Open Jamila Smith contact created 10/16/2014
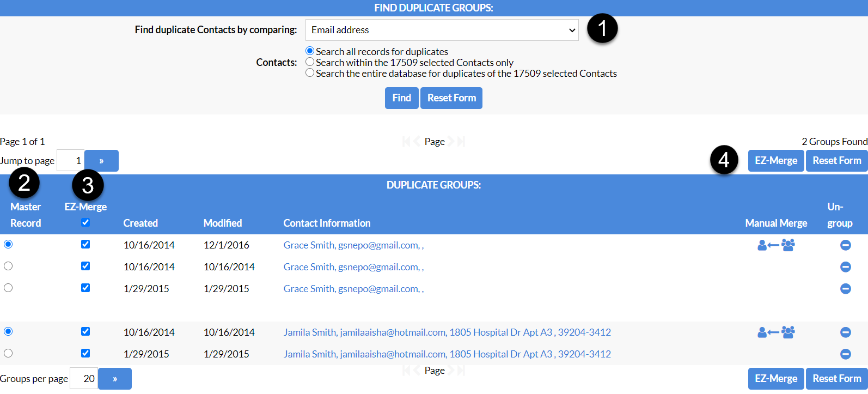 click(447, 332)
